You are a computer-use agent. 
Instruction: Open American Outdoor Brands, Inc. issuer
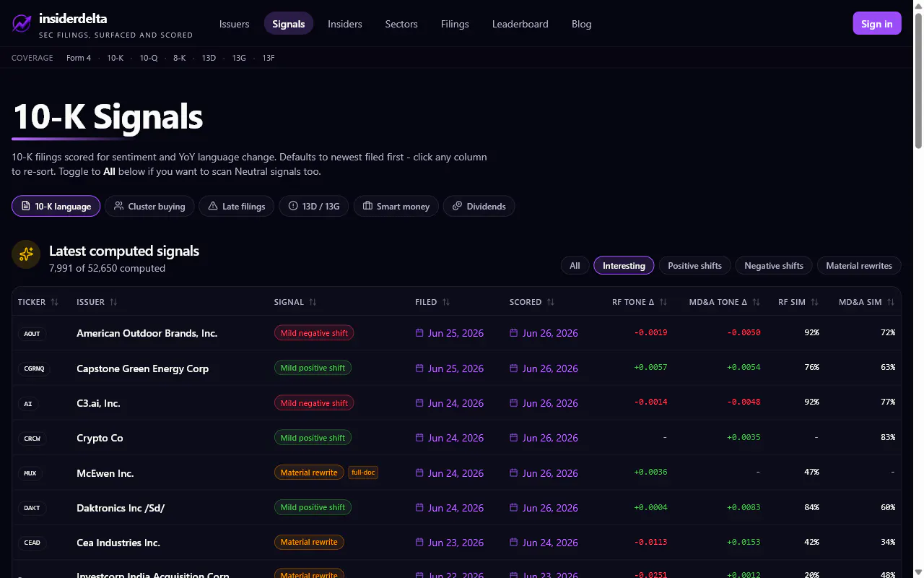[x=147, y=333]
